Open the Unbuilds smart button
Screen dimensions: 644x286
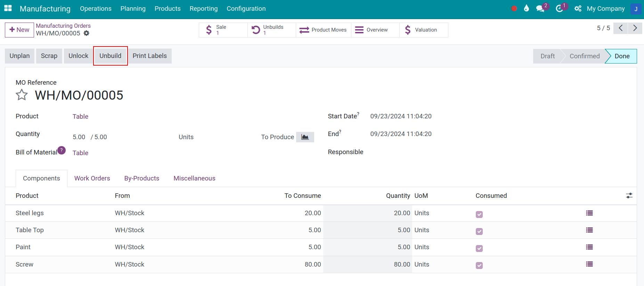[x=272, y=30]
